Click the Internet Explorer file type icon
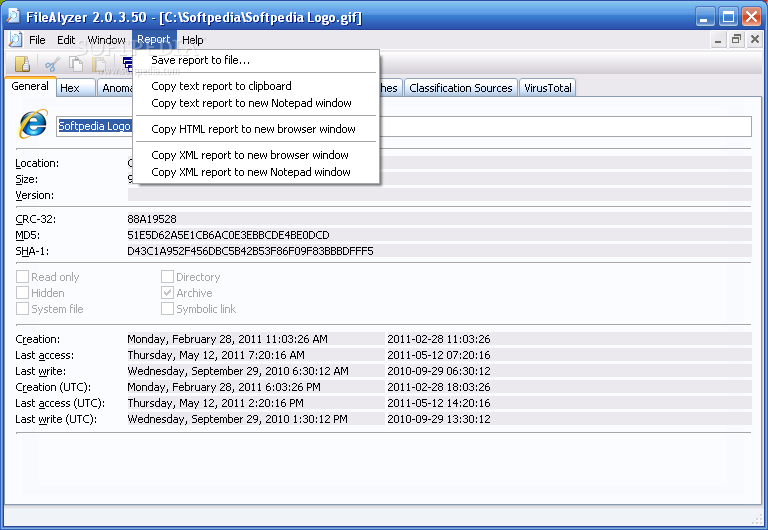The height and width of the screenshot is (530, 768). pyautogui.click(x=33, y=124)
